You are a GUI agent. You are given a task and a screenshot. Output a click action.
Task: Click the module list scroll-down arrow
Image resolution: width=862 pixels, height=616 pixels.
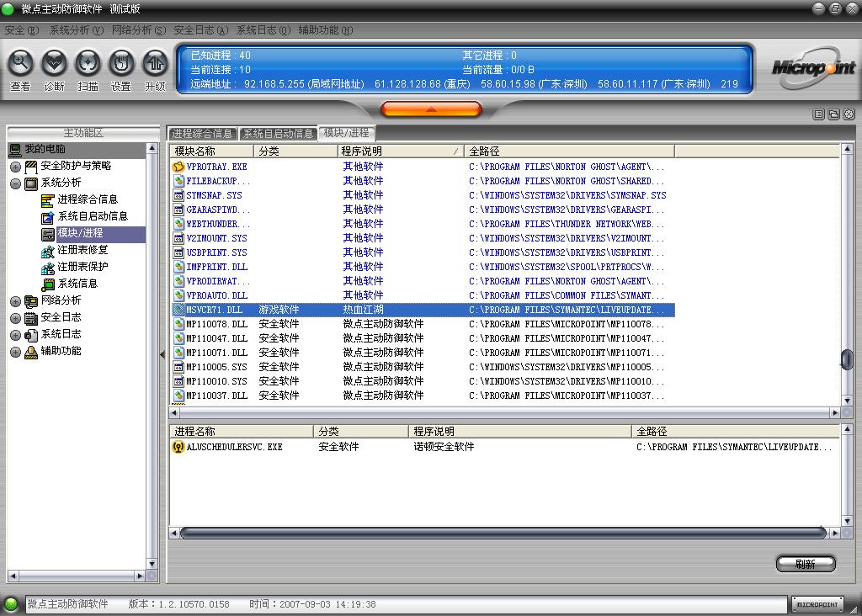(847, 401)
